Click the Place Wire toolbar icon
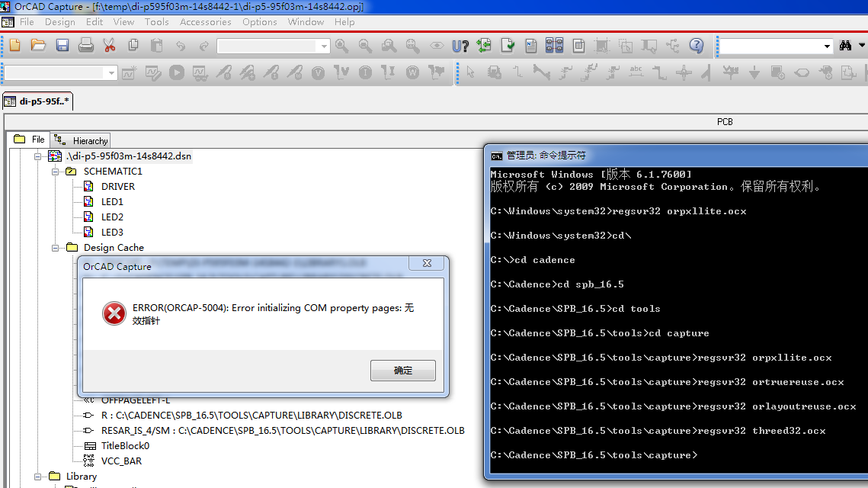The width and height of the screenshot is (868, 488). pyautogui.click(x=517, y=72)
